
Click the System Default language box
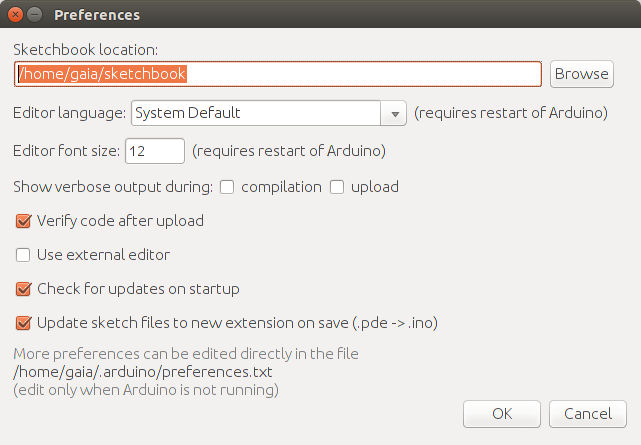pyautogui.click(x=256, y=114)
